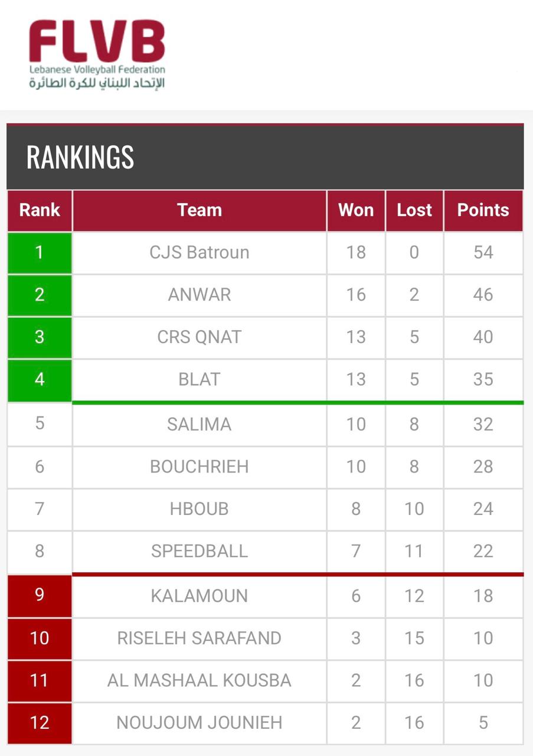Select the CRS QNAT team name
Image resolution: width=533 pixels, height=756 pixels.
(x=200, y=337)
